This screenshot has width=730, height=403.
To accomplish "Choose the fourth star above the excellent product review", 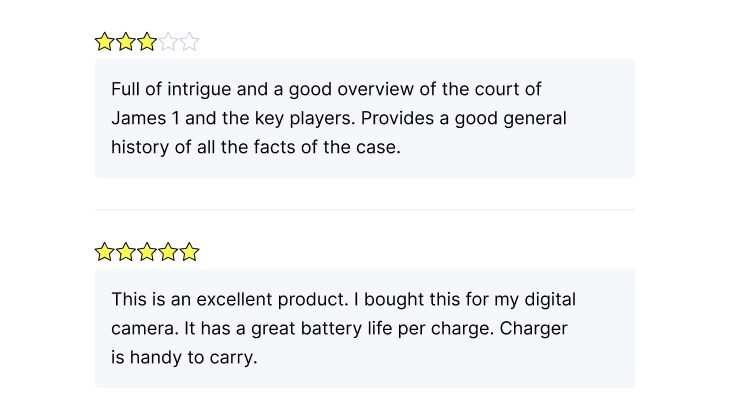I will point(168,252).
